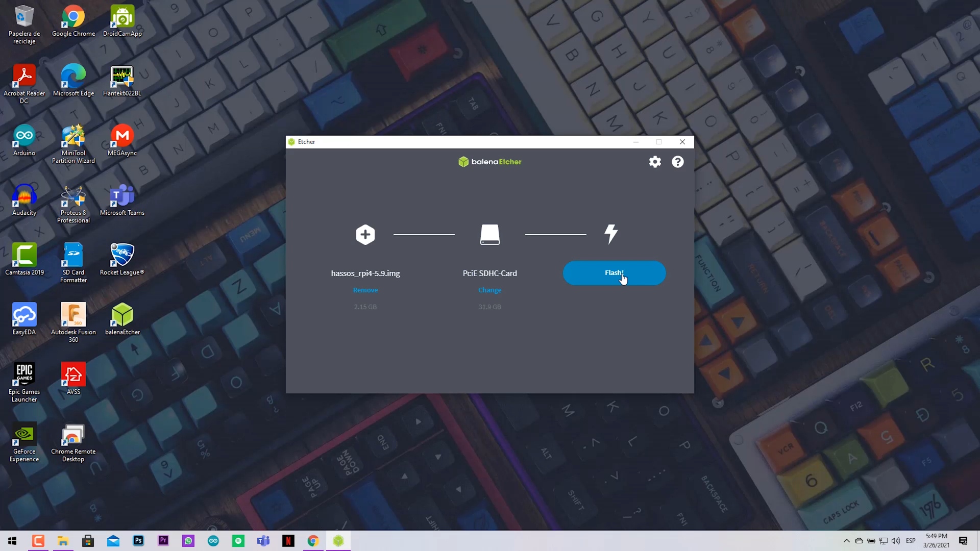Screen dimensions: 980x551
Task: Click the Remove link under the image name
Action: (x=365, y=290)
